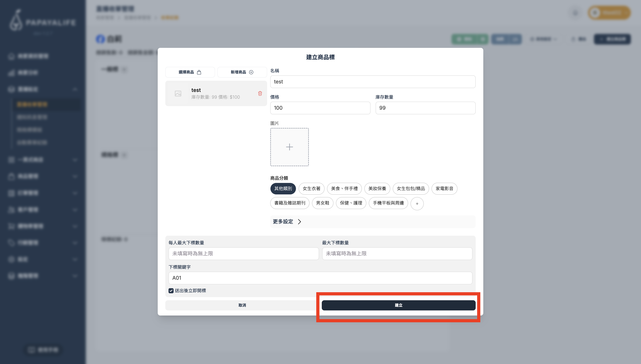
Task: Click the image placeholder thumbnail of test product
Action: tap(178, 94)
